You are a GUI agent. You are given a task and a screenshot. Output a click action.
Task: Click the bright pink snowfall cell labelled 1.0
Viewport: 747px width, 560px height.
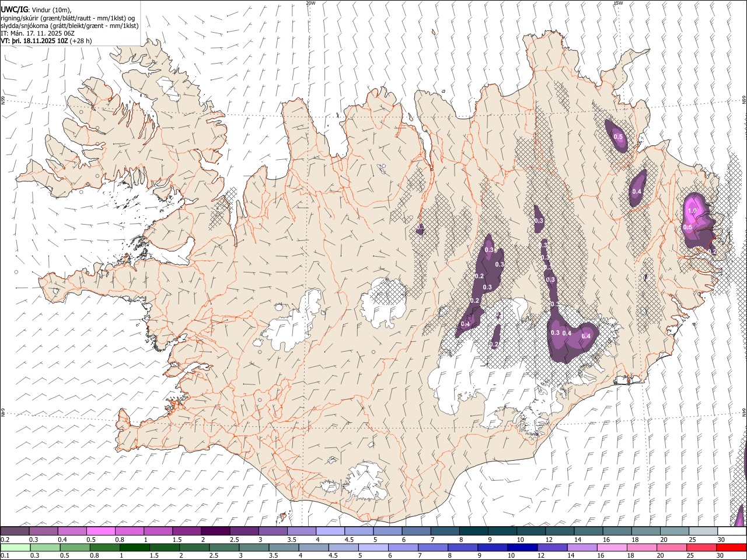pos(693,211)
